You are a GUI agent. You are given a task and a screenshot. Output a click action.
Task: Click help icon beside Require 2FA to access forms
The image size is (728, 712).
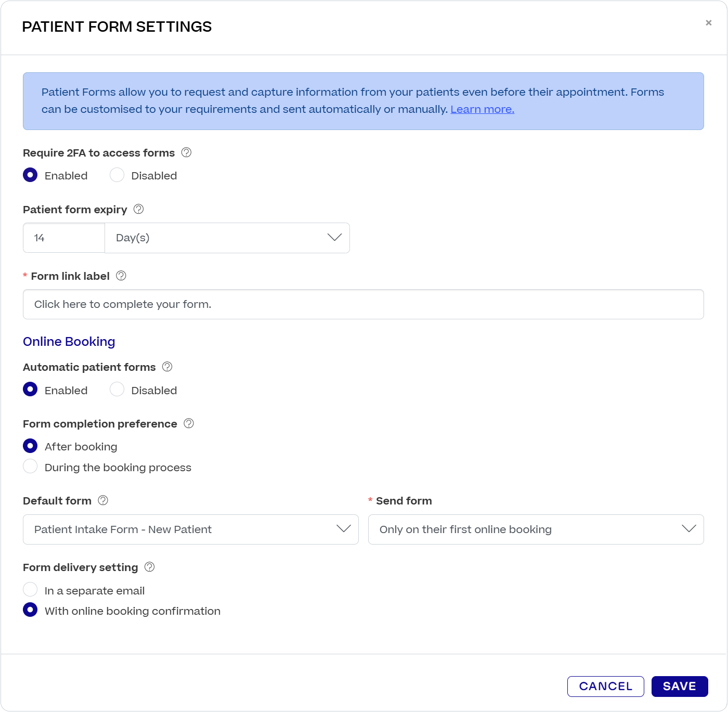186,152
